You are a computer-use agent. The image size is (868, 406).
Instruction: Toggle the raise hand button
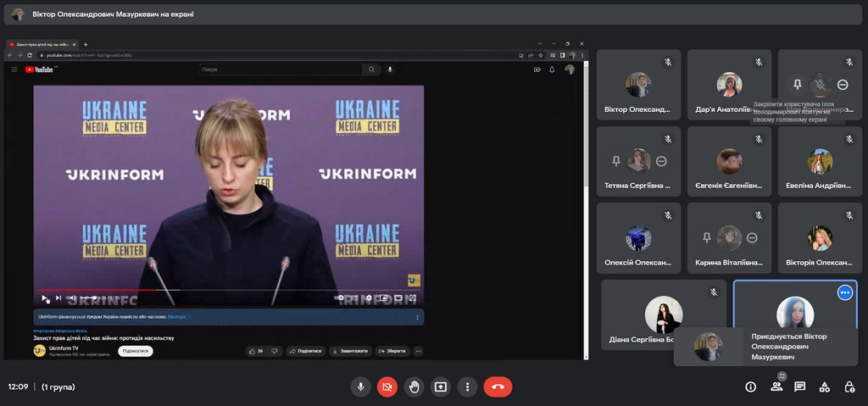tap(414, 387)
